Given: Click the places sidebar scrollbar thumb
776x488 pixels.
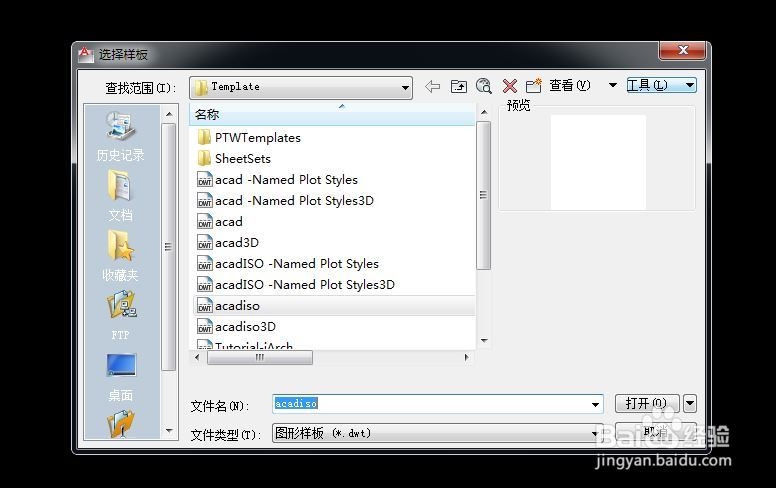Looking at the screenshot, I should click(x=169, y=246).
